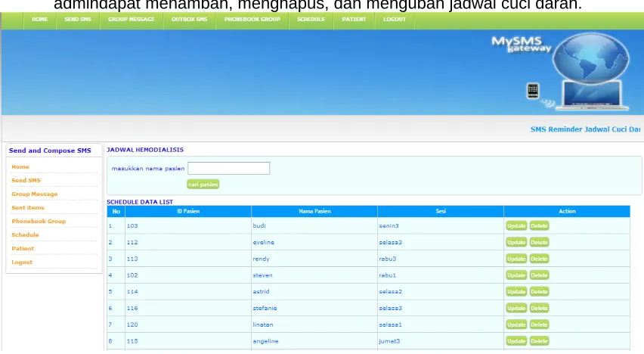
Task: Update the schedule for angeline
Action: point(516,341)
